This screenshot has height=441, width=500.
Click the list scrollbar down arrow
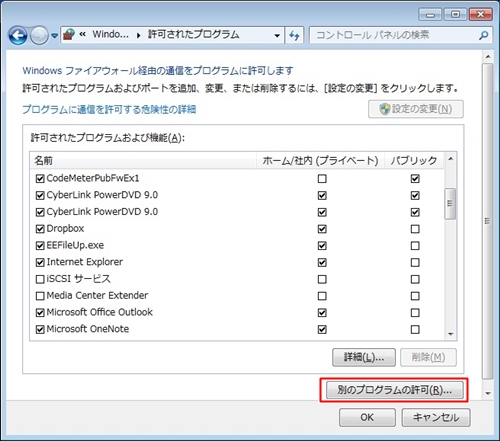point(451,334)
